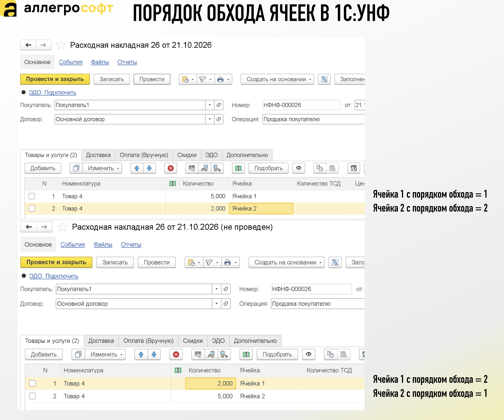This screenshot has width=504, height=420.
Task: Click duplicate row icon in bottom document toolbar
Action: coord(78,354)
